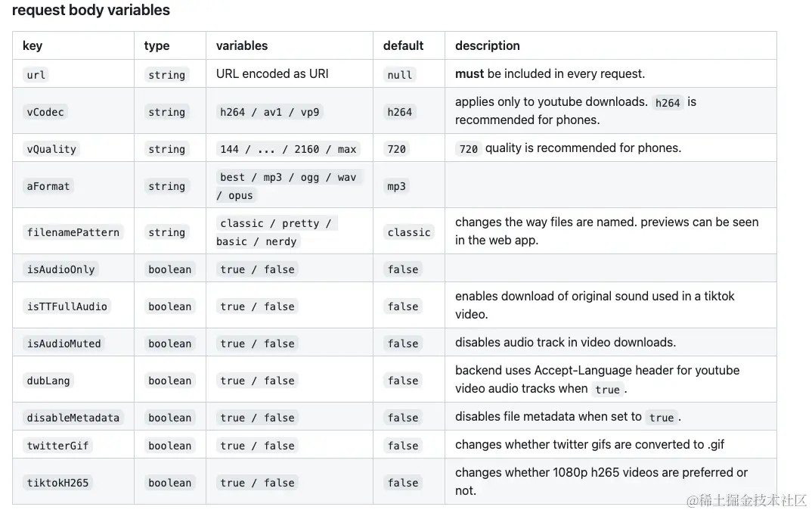The height and width of the screenshot is (513, 812).
Task: Click the "dubLang" key label
Action: pos(48,381)
